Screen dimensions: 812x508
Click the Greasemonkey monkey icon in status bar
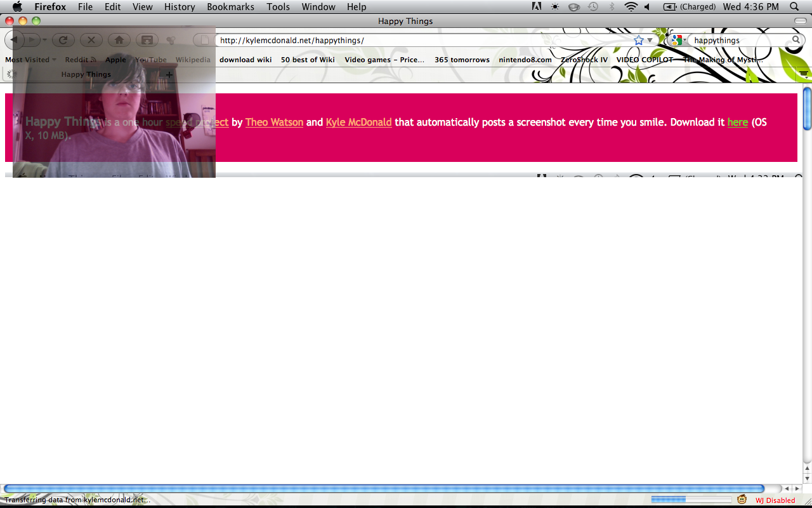click(742, 500)
